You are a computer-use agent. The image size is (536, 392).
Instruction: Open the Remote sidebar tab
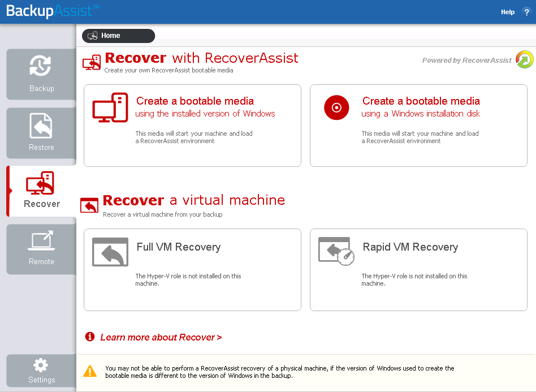pos(41,249)
